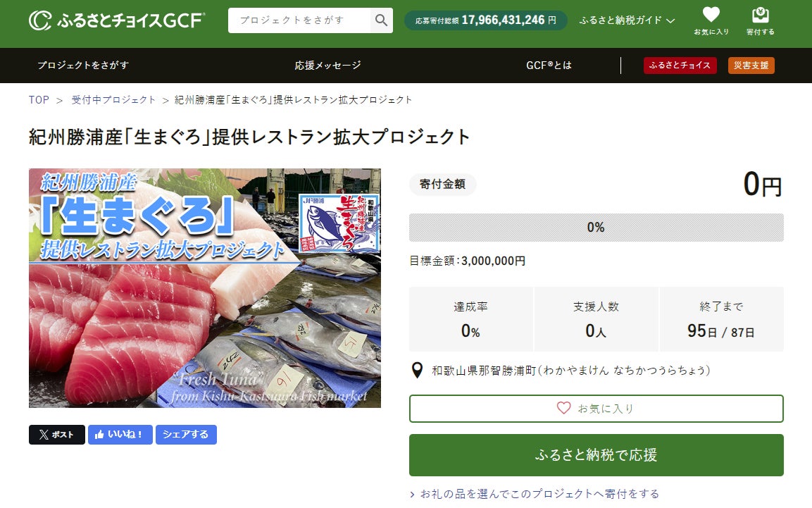Viewport: 812px width, 508px height.
Task: Click the orange 災害支援 button
Action: pos(751,66)
